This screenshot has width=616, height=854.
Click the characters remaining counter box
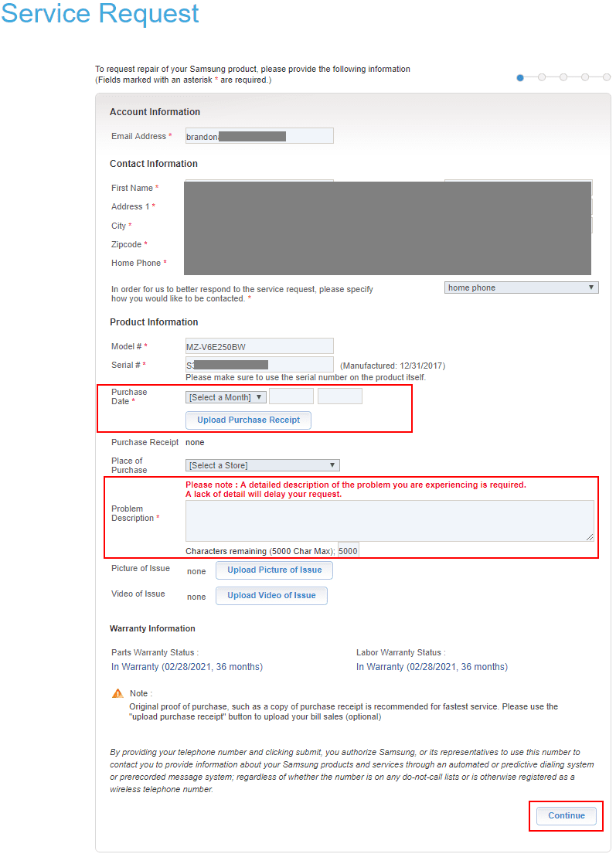(x=348, y=550)
